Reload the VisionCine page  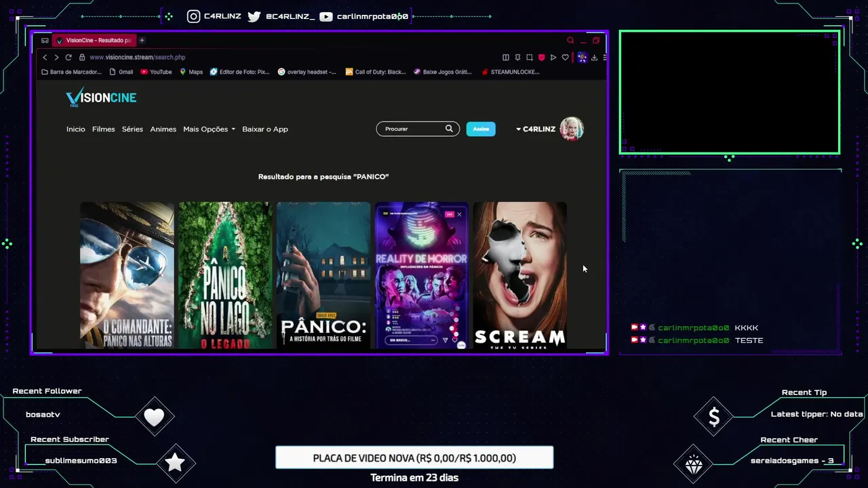[x=68, y=58]
